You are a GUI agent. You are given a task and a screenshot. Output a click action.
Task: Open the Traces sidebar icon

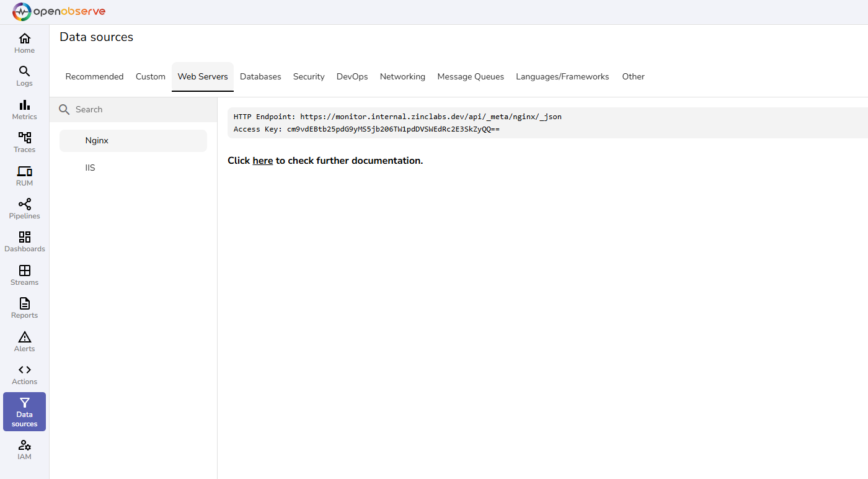pos(25,138)
